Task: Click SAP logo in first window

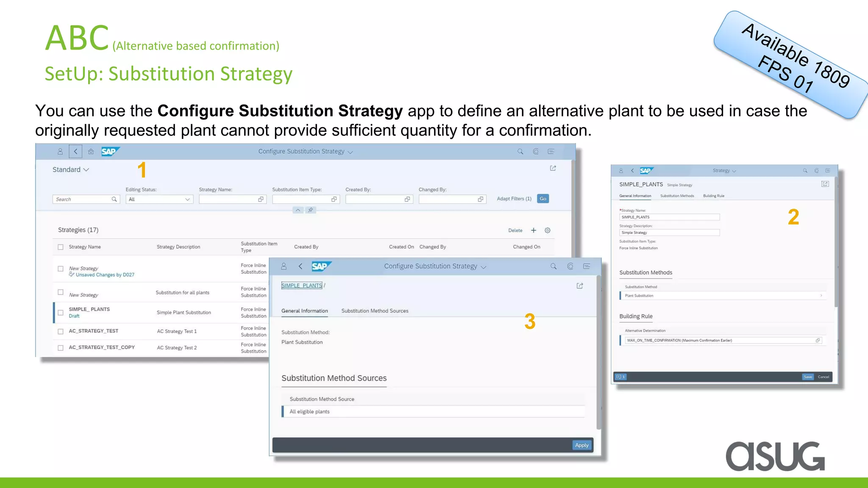Action: point(111,151)
